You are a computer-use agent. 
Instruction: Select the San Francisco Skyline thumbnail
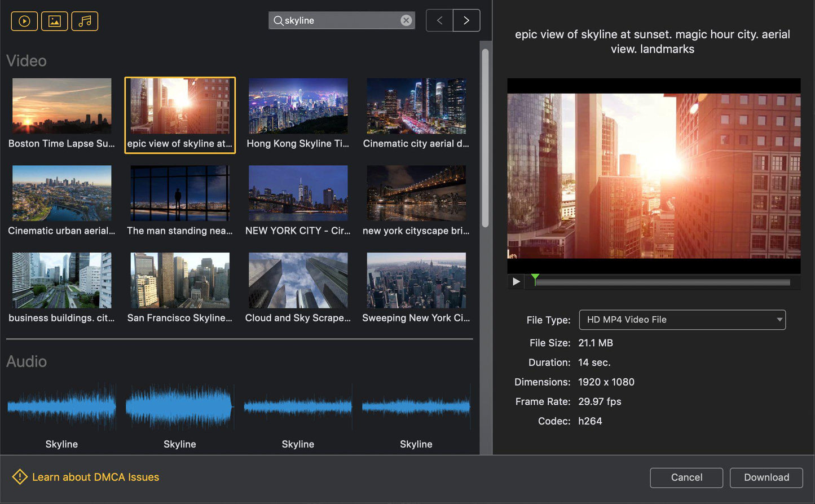(179, 280)
